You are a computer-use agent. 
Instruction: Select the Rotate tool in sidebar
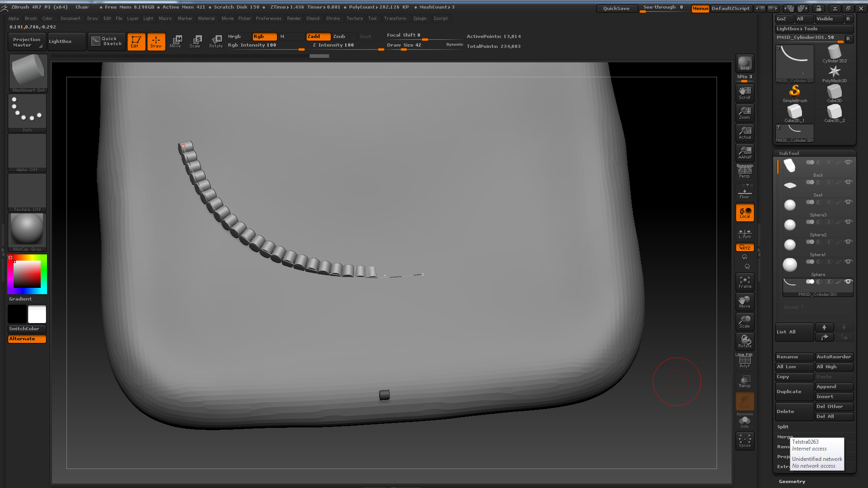click(x=745, y=342)
